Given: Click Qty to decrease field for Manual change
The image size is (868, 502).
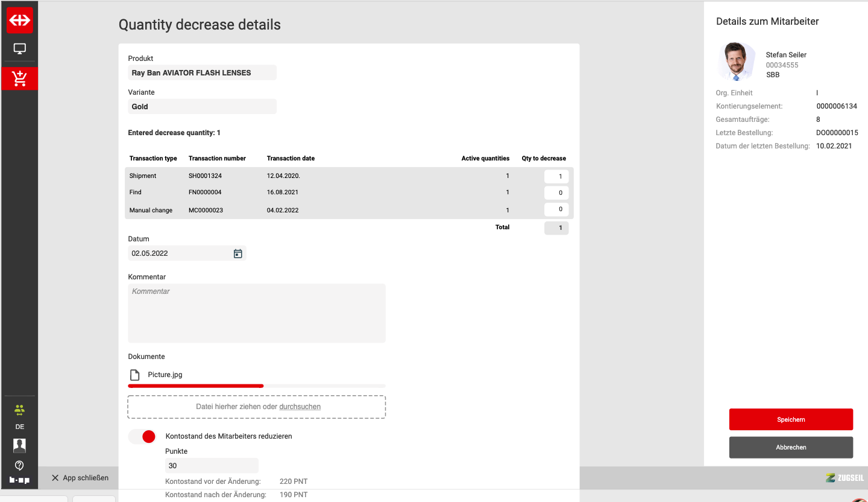Looking at the screenshot, I should (x=556, y=209).
